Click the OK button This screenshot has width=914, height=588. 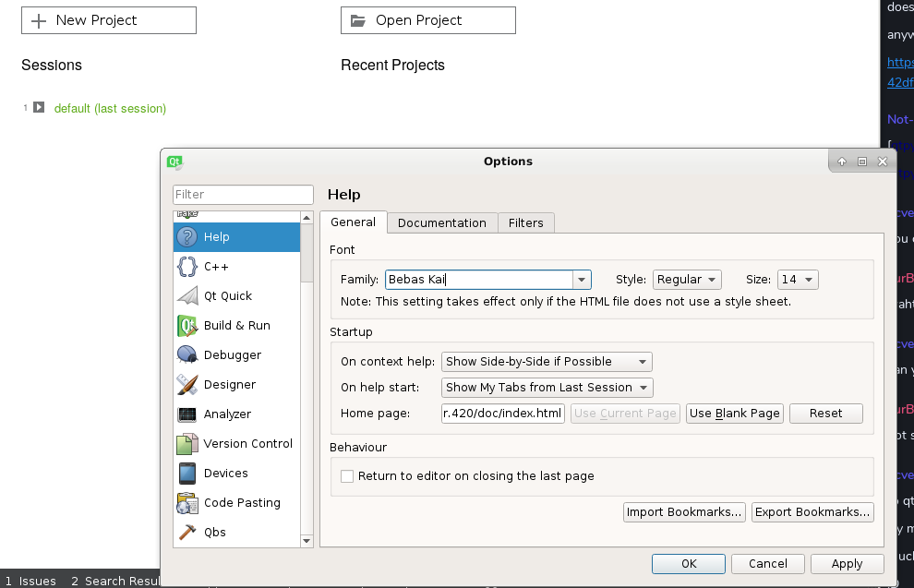689,564
